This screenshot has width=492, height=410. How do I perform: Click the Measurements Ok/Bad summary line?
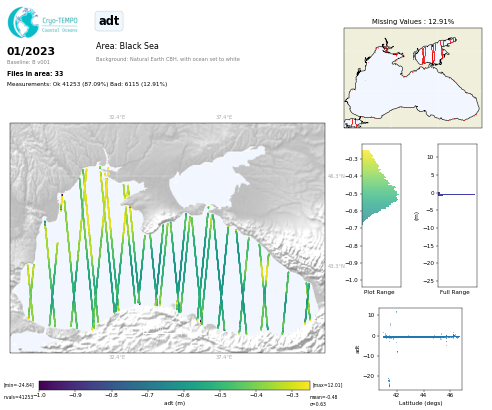pyautogui.click(x=87, y=84)
